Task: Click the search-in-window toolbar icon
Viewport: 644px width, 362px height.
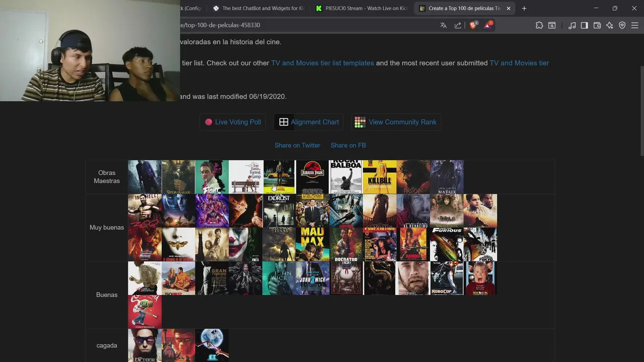Action: 552,25
